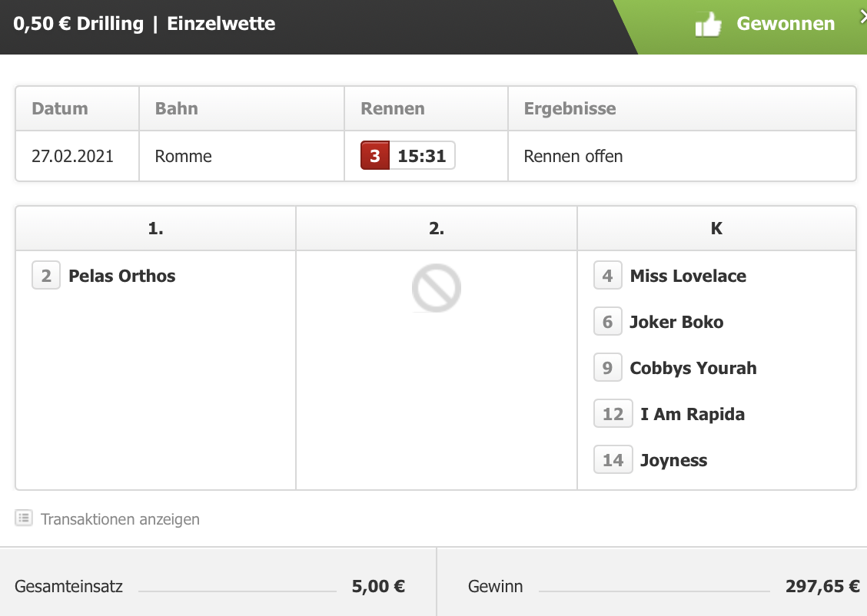Click horse name Miss Lovelace
867x616 pixels.
[x=688, y=276]
